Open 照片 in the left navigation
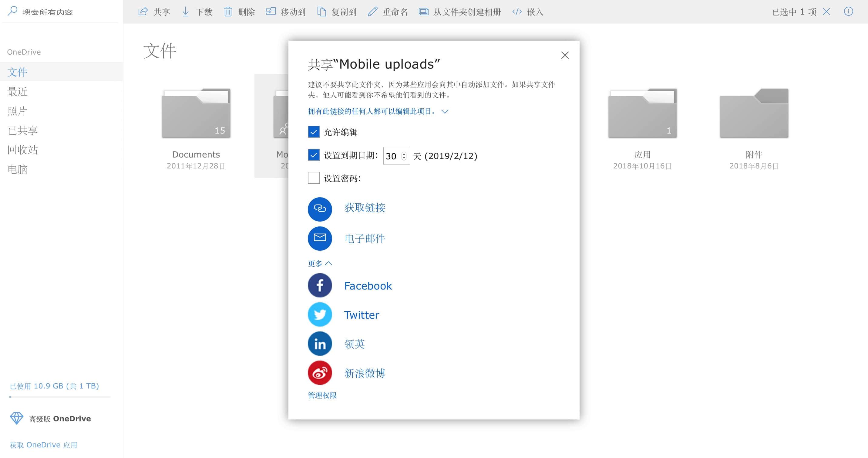Screen dimensions: 868x458 [x=61, y=111]
